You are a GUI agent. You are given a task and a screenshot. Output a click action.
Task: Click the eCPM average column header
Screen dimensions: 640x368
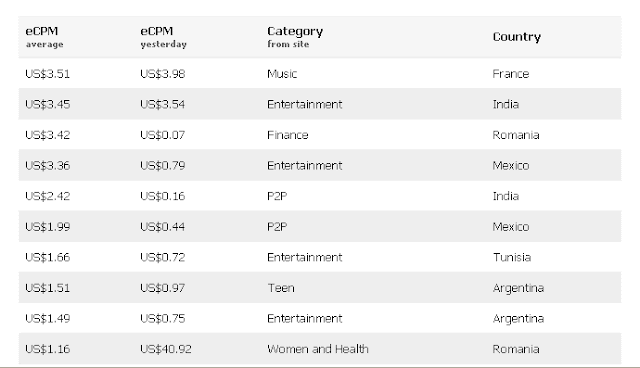[44, 37]
